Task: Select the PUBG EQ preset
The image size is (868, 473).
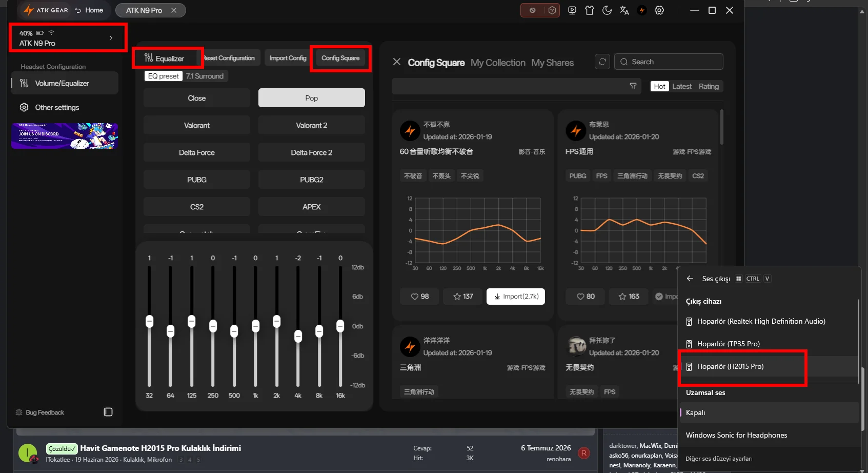Action: (x=197, y=180)
